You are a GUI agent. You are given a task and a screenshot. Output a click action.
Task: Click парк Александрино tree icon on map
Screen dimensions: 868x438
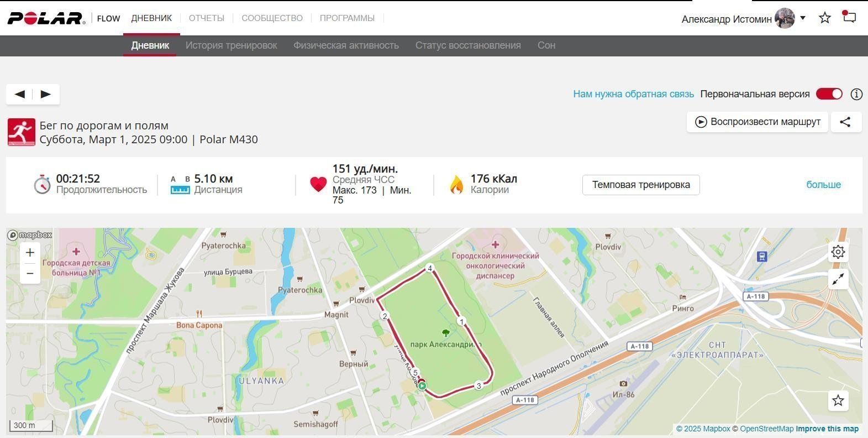point(445,332)
